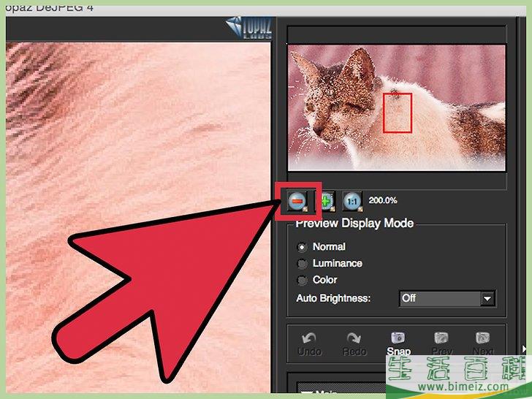Click the Undo button
Viewport: 532px width, 399px height.
(309, 344)
